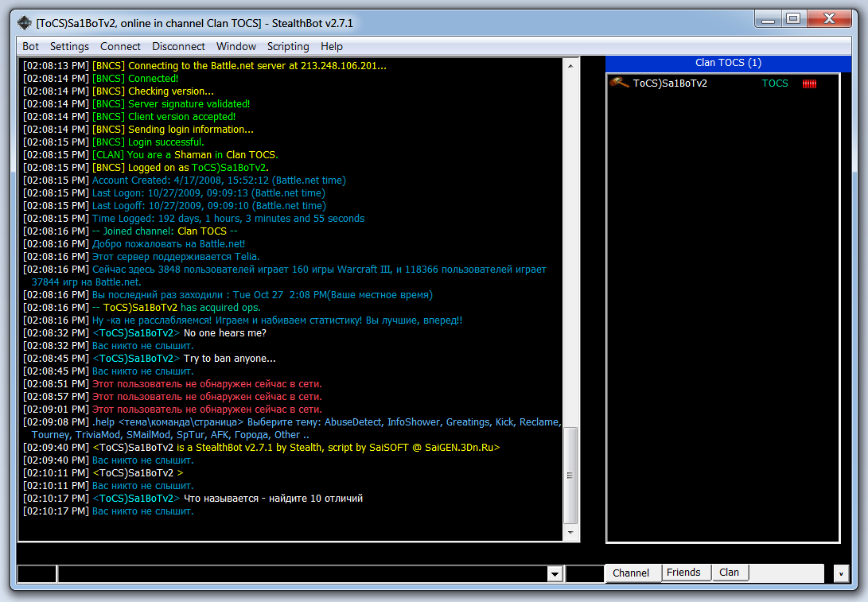The width and height of the screenshot is (868, 602).
Task: Click the 02:10:11 'Вас никто не слышит.' line
Action: [108, 486]
